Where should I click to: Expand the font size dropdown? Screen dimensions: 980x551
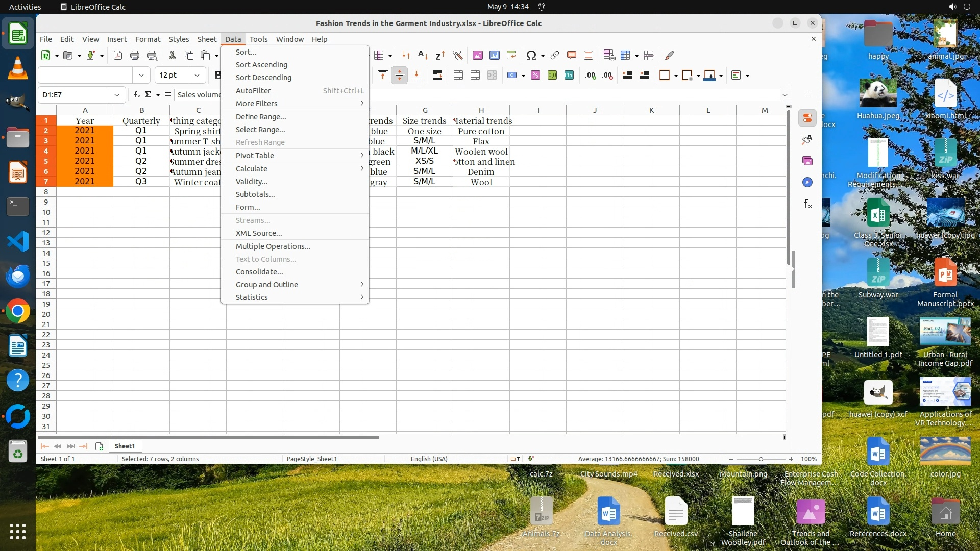[197, 76]
